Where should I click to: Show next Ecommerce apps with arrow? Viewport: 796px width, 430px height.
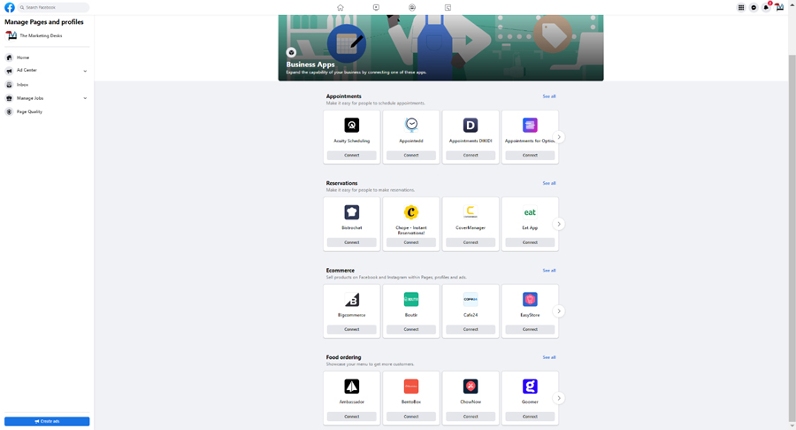coord(559,311)
